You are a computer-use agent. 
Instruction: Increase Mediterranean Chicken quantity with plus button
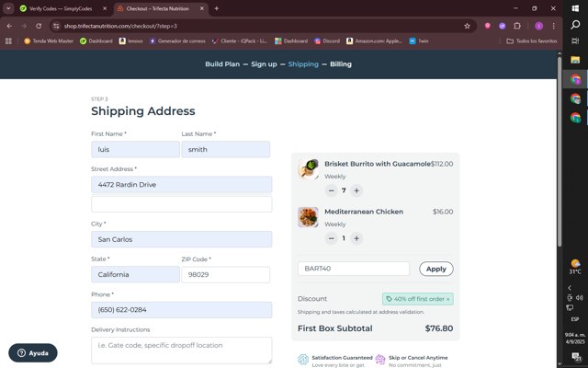coord(356,238)
